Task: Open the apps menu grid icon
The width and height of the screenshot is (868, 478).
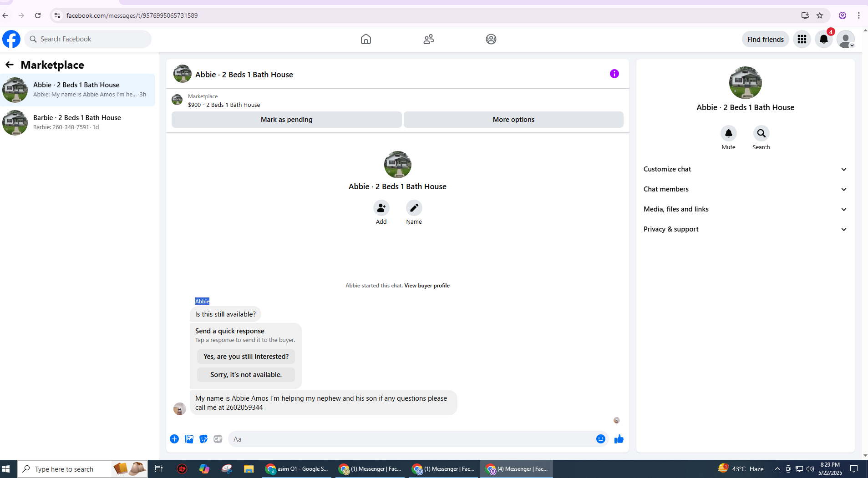Action: tap(802, 39)
